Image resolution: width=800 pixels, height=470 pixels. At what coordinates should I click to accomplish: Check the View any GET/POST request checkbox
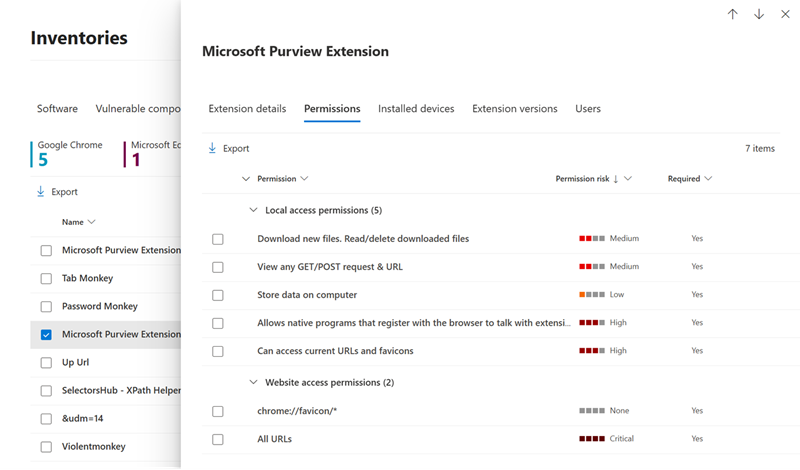(x=218, y=267)
